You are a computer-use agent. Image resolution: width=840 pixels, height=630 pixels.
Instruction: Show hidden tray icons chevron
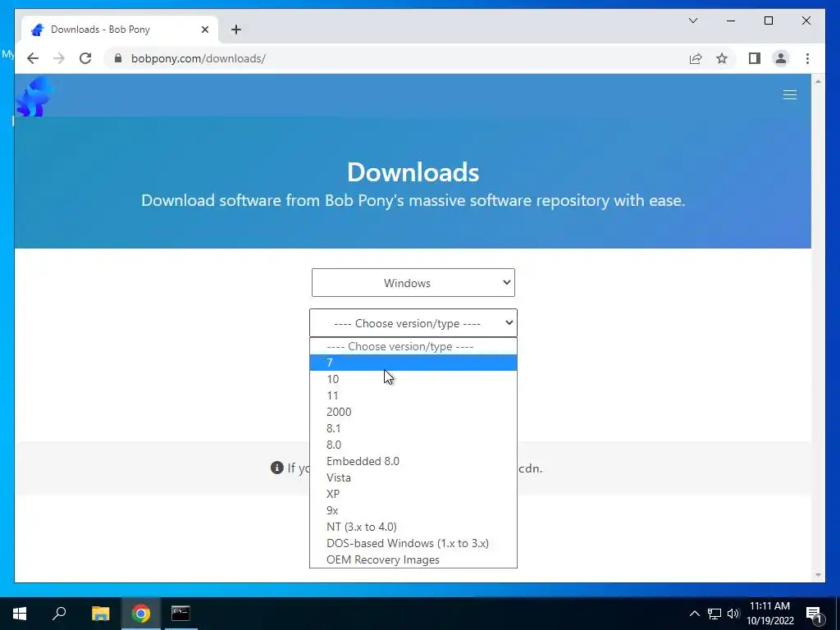coord(694,614)
